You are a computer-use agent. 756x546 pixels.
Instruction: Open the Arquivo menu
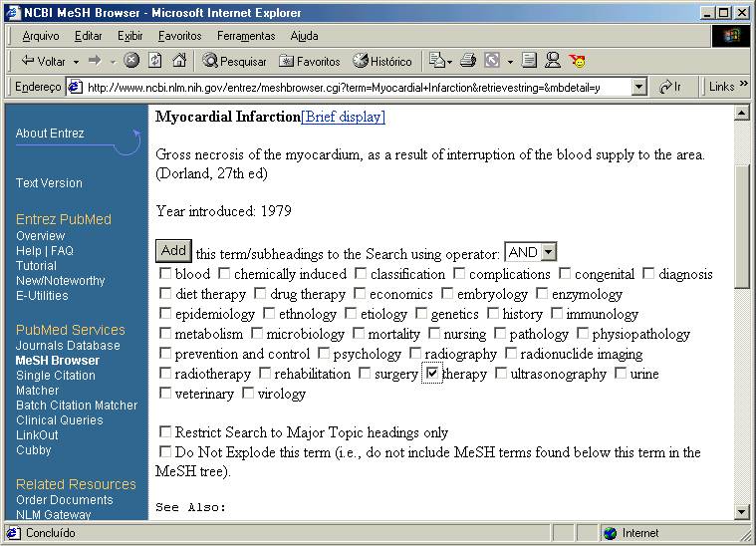point(41,36)
